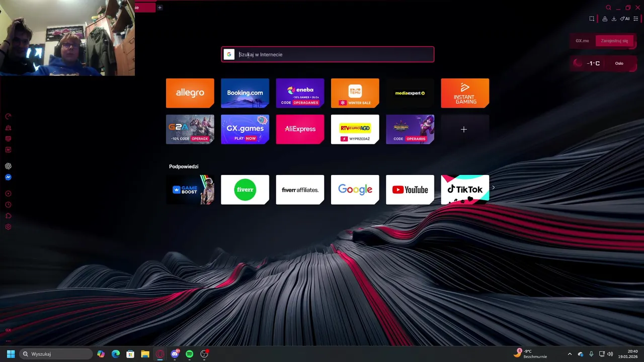
Task: Open the Booking.com speed dial tile
Action: [x=245, y=93]
